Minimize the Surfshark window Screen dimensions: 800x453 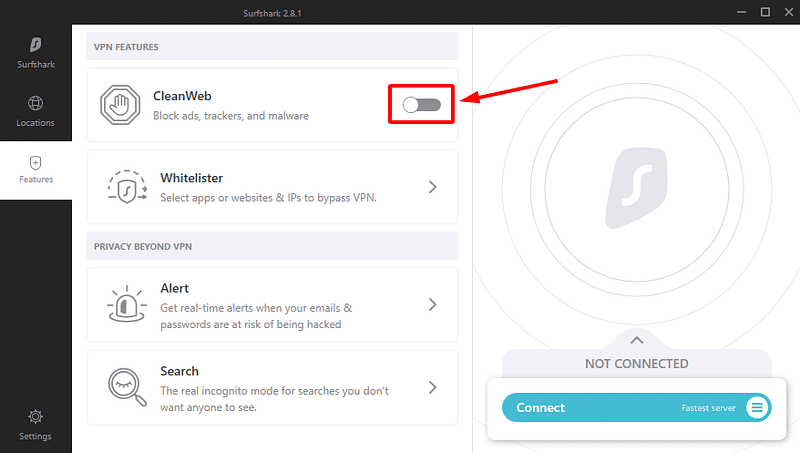(x=742, y=12)
